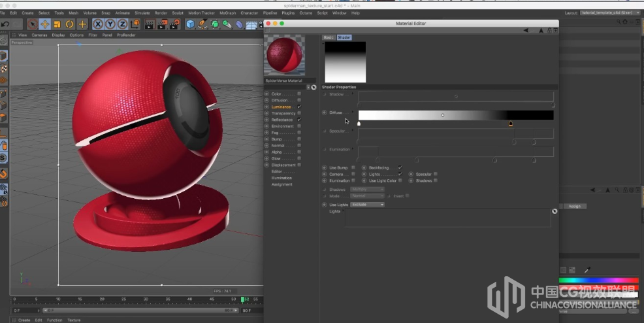The image size is (644, 323).
Task: Open the Bend deformer icon
Action: click(x=240, y=25)
